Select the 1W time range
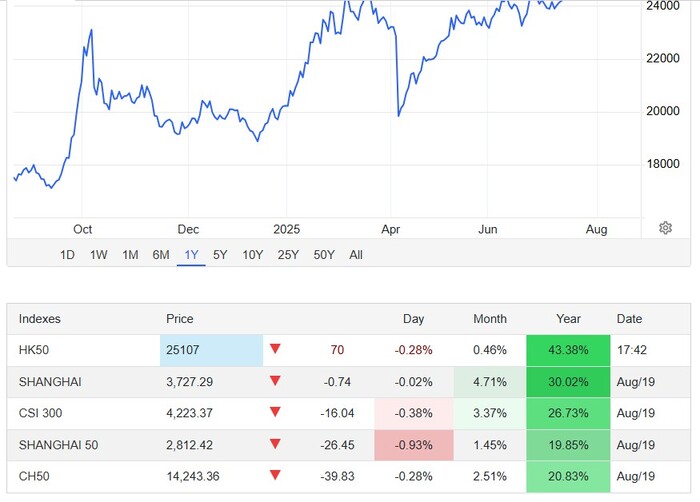 98,255
